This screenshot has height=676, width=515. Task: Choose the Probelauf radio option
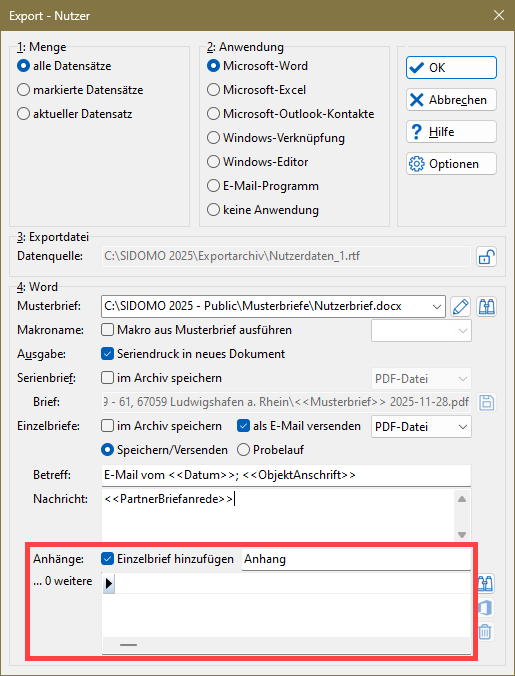tap(243, 450)
